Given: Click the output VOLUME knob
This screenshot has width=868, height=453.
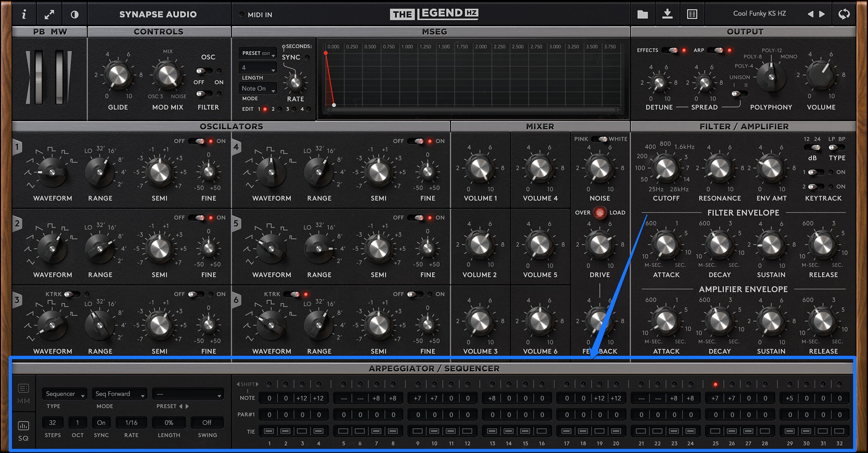Looking at the screenshot, I should (x=821, y=75).
